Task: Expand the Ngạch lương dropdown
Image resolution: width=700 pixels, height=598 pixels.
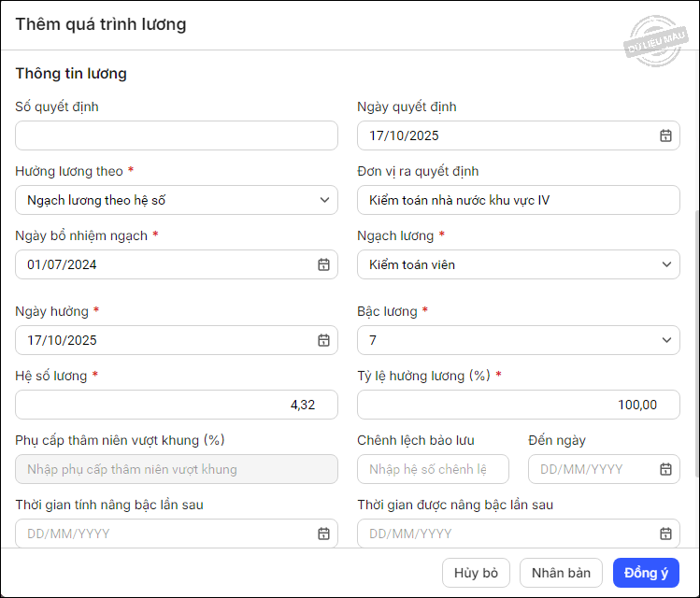Action: pyautogui.click(x=665, y=264)
